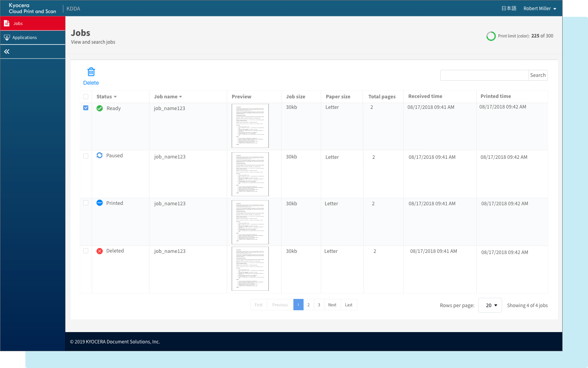Screen dimensions: 588x368
Task: Sort by Status column dropdown
Action: coord(107,97)
